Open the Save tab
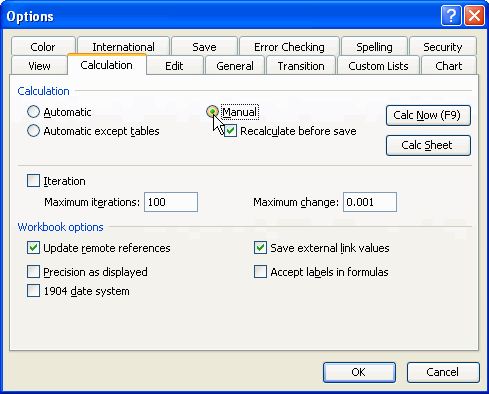The height and width of the screenshot is (394, 489). pos(204,46)
